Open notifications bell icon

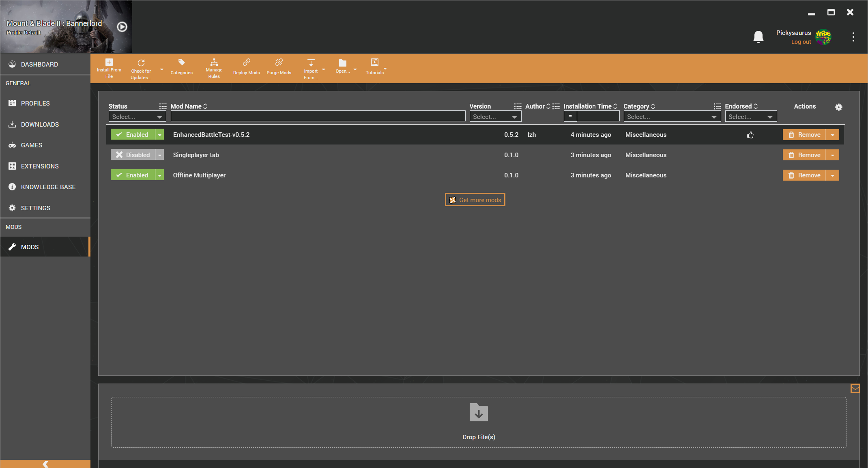(758, 37)
